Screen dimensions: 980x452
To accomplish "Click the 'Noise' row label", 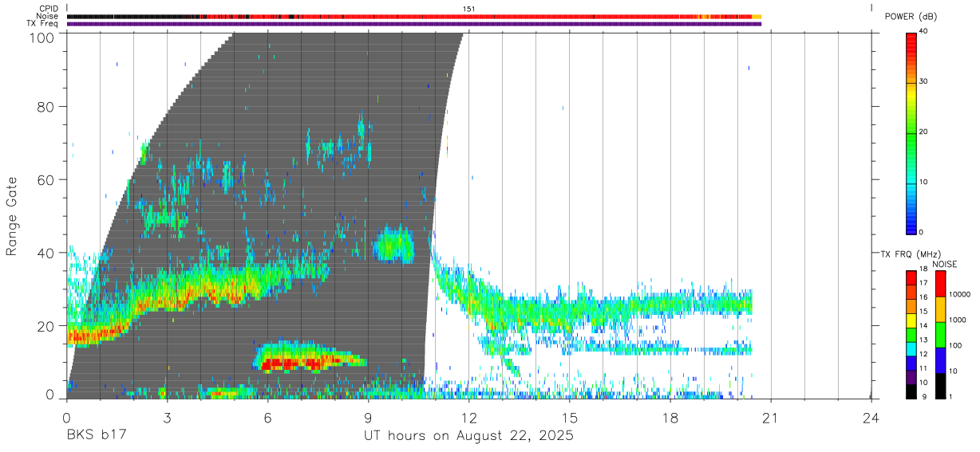I will (x=47, y=16).
